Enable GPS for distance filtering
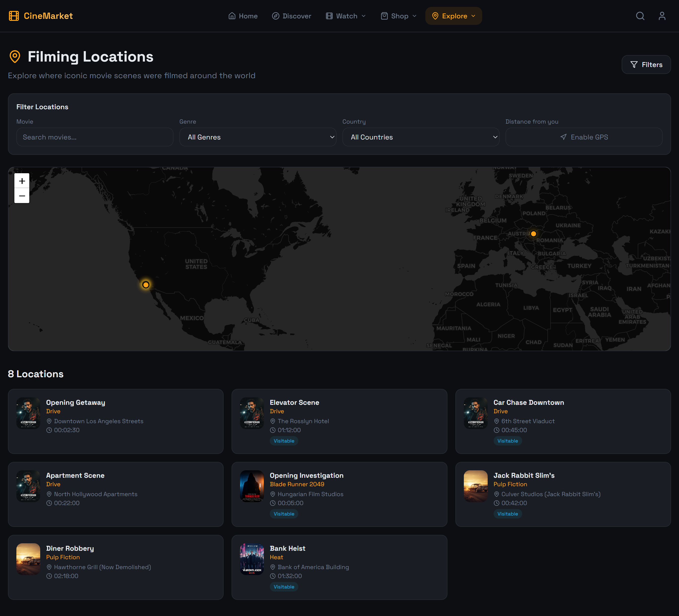The width and height of the screenshot is (679, 616). click(584, 137)
